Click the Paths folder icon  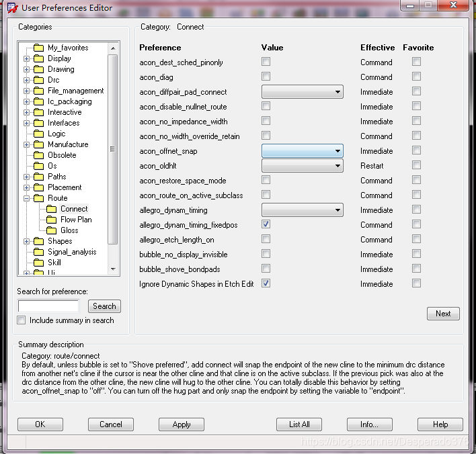click(38, 177)
